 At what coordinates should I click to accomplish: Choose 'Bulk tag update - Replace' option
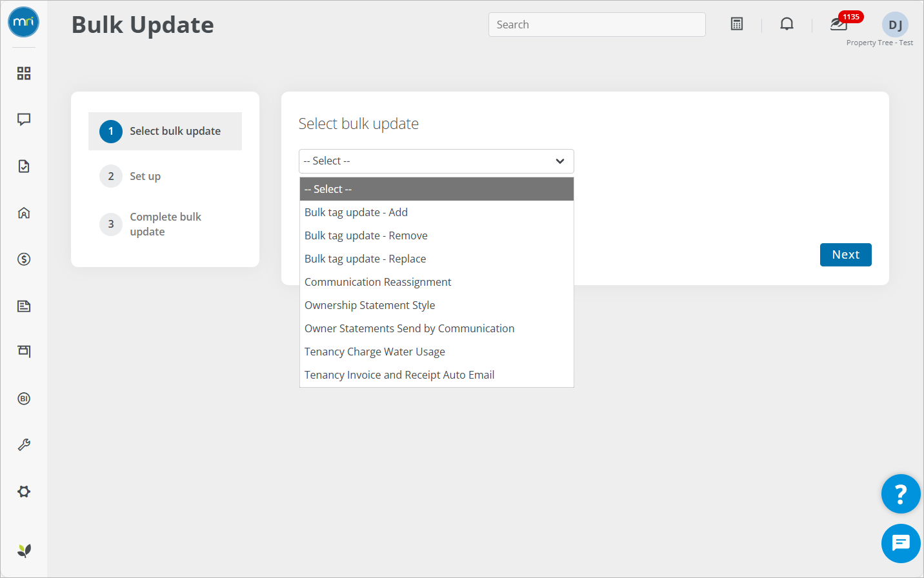coord(437,259)
